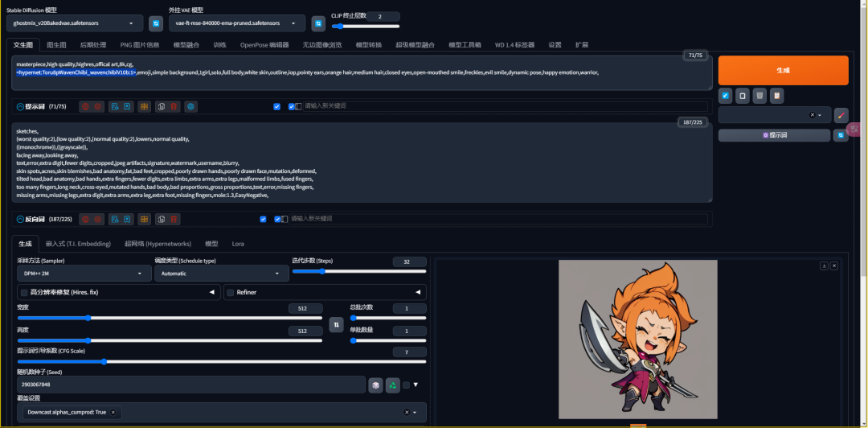Viewport: 868px width, 428px height.
Task: Click the generated chibi warrior image
Action: (637, 339)
